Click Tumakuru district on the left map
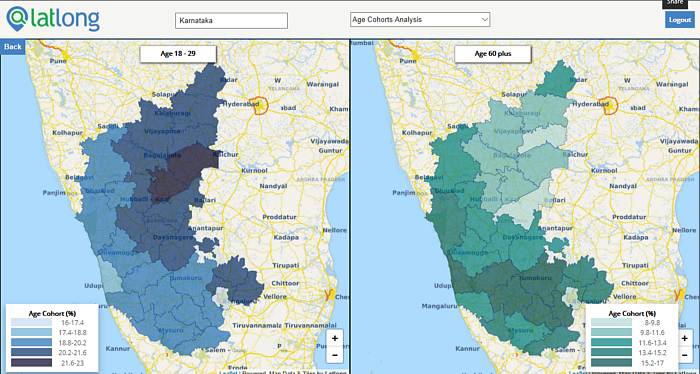 (x=185, y=278)
